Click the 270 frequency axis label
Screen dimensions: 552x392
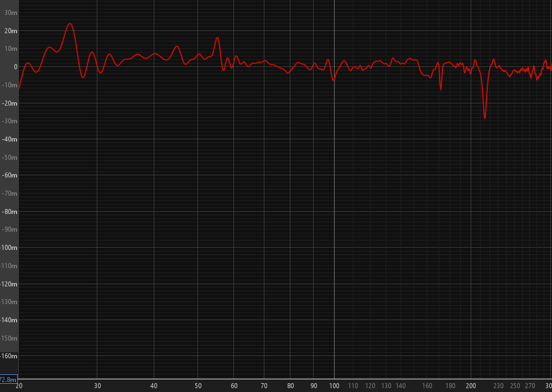tap(530, 386)
